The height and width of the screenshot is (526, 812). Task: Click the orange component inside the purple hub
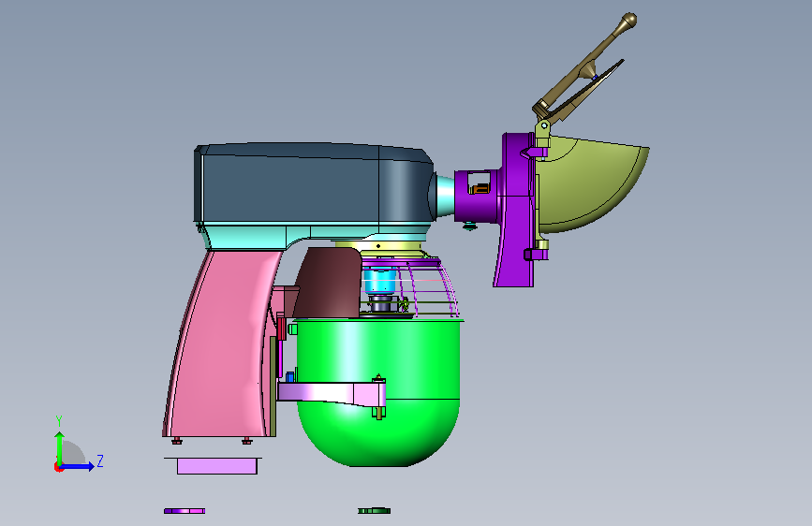[x=481, y=188]
